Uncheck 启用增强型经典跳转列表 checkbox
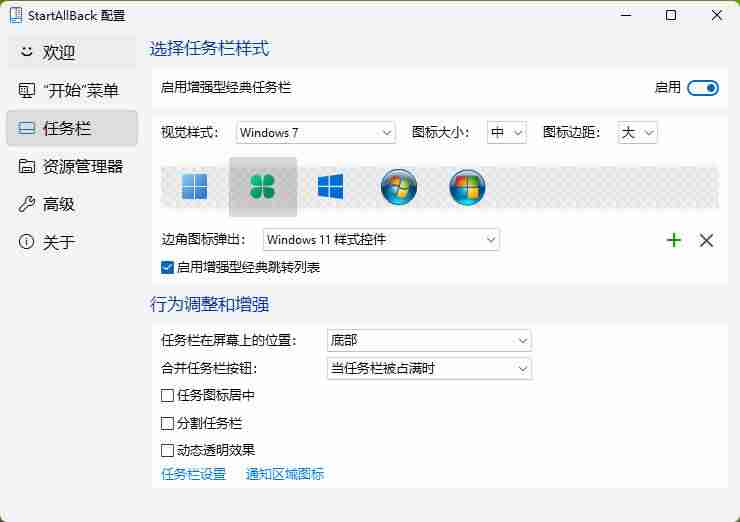 coord(167,267)
